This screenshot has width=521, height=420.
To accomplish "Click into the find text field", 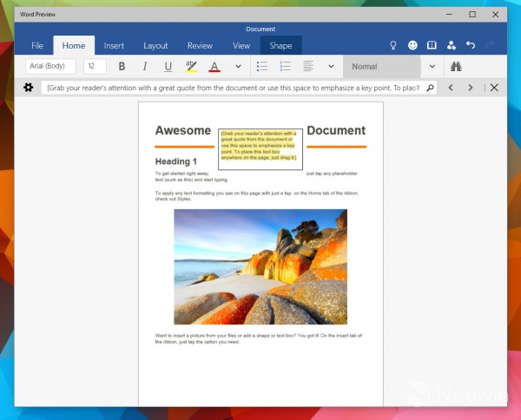I will pyautogui.click(x=233, y=88).
